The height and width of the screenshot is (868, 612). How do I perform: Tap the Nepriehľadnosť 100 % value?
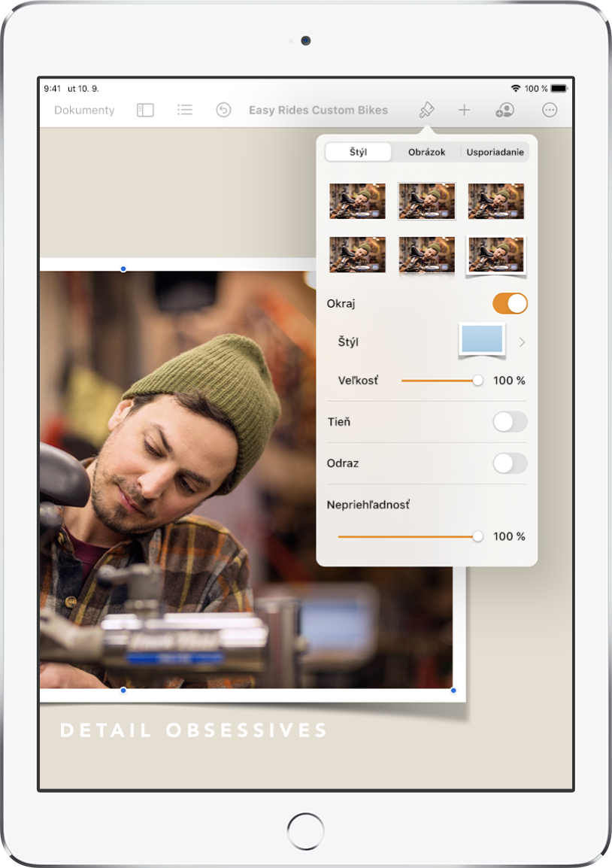509,536
